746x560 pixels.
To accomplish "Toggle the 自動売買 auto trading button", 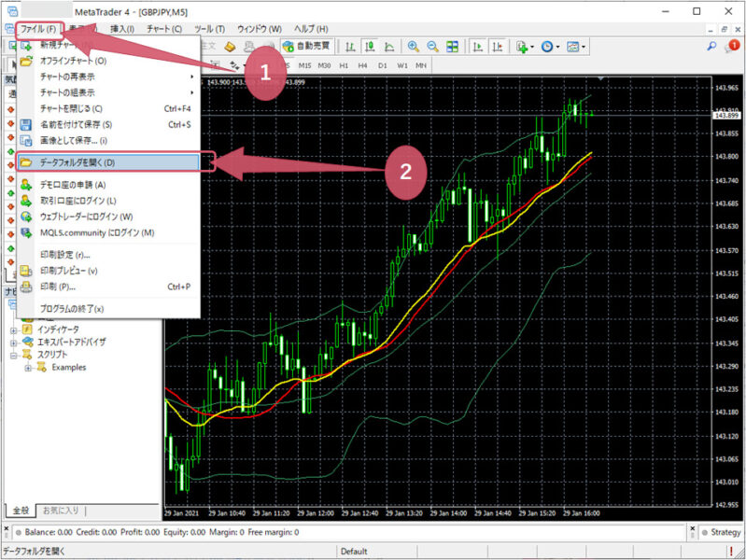I will tap(306, 46).
